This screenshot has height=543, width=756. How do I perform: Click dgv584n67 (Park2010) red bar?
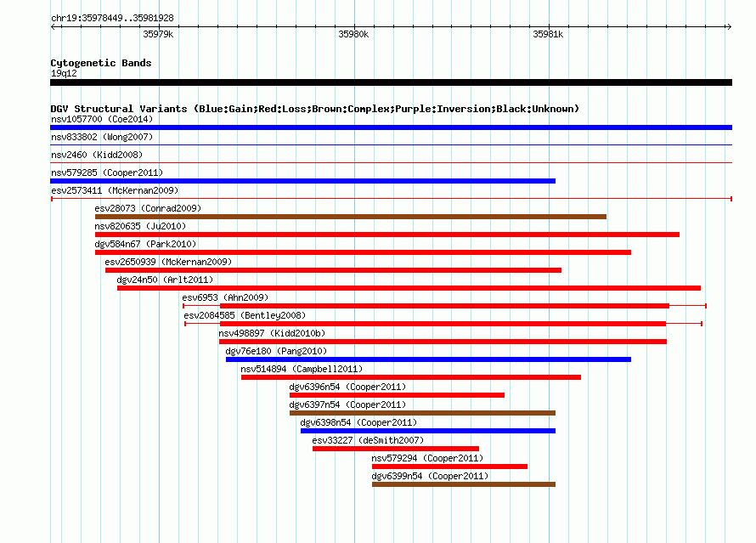(363, 252)
